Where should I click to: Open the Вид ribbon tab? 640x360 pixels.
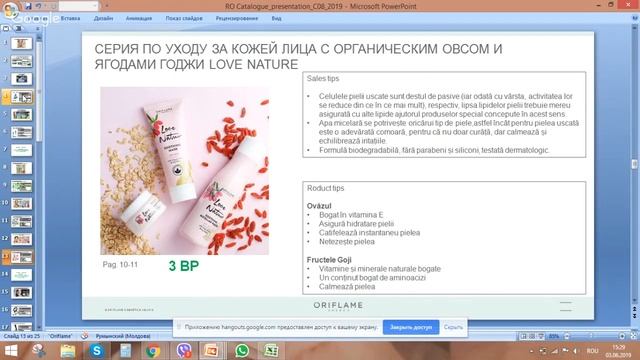tap(276, 18)
